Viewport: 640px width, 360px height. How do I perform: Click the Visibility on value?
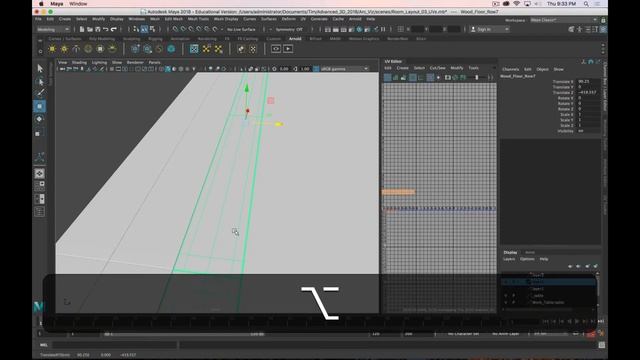[588, 131]
